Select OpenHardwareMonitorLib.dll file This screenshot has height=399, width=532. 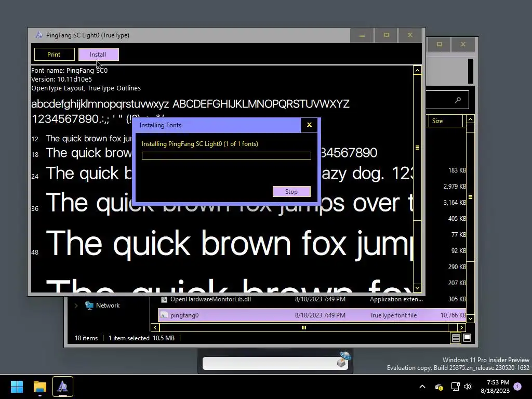[210, 299]
